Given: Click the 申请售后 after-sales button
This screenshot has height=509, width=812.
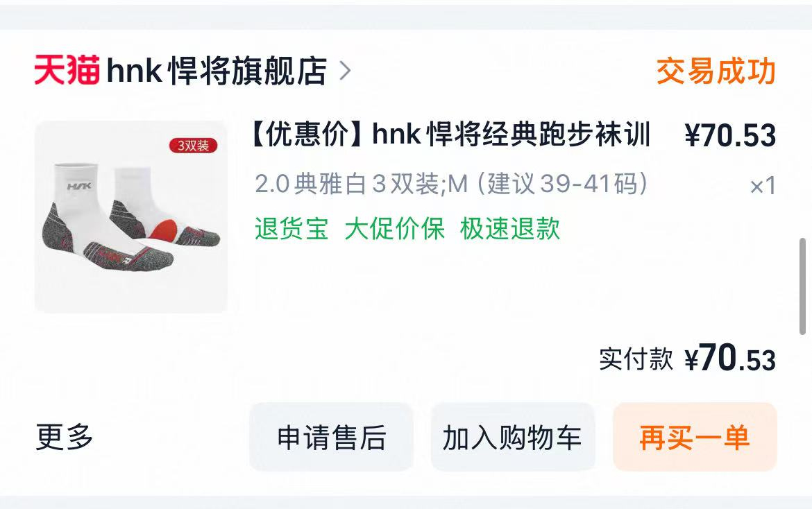Looking at the screenshot, I should pos(332,437).
